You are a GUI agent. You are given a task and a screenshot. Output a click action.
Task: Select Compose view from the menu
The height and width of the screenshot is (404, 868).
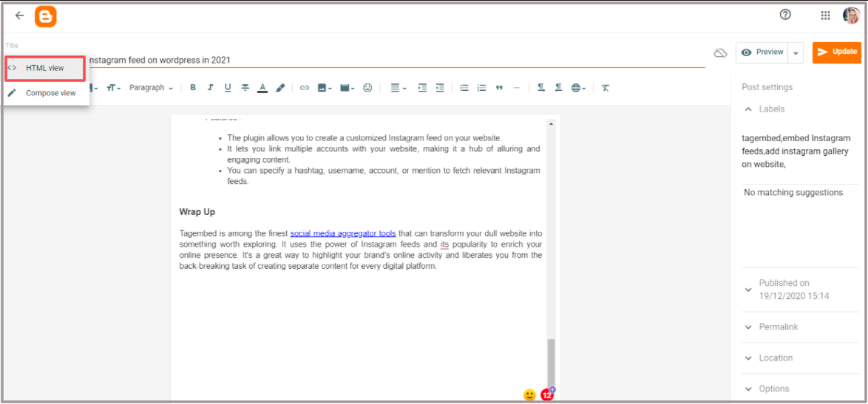47,93
